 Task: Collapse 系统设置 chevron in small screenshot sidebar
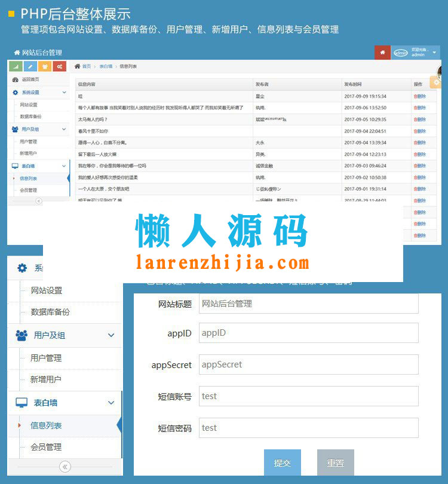[64, 92]
